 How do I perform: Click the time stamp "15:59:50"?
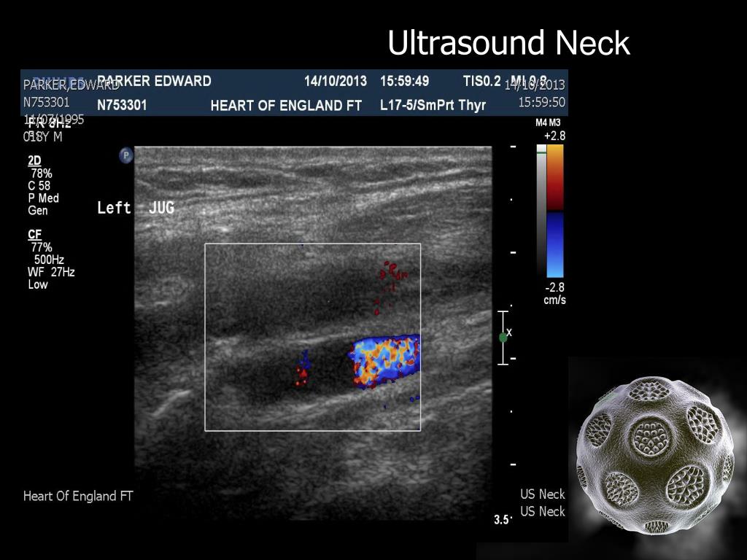(x=542, y=102)
